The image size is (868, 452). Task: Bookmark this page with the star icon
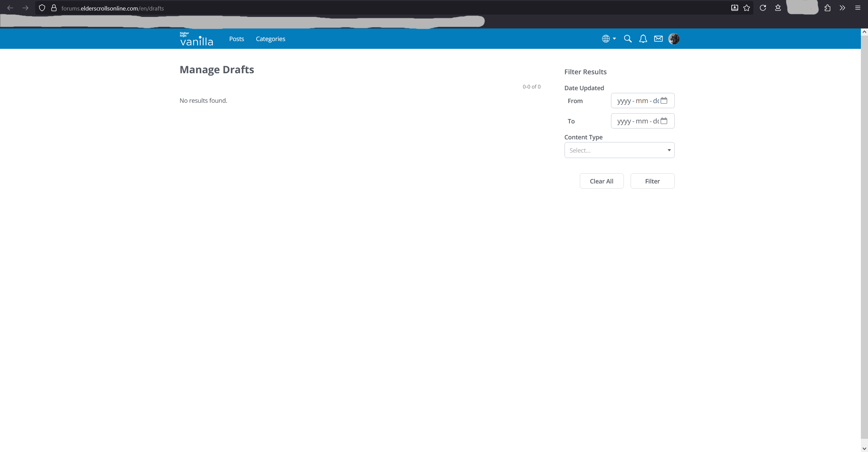(x=747, y=8)
